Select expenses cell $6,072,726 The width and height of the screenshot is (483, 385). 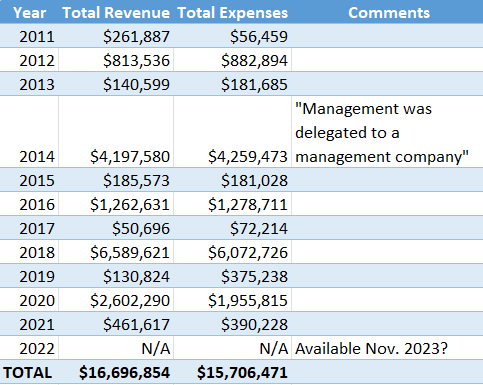click(232, 252)
